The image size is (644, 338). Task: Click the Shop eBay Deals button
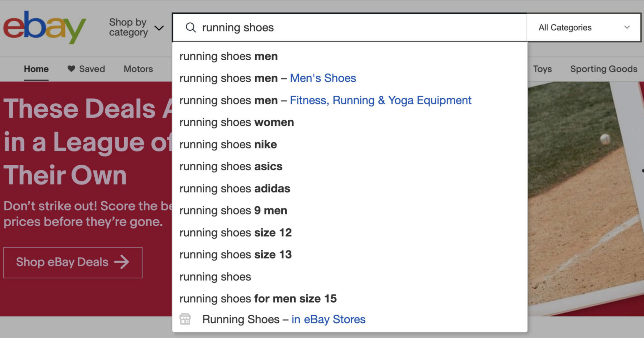point(73,262)
